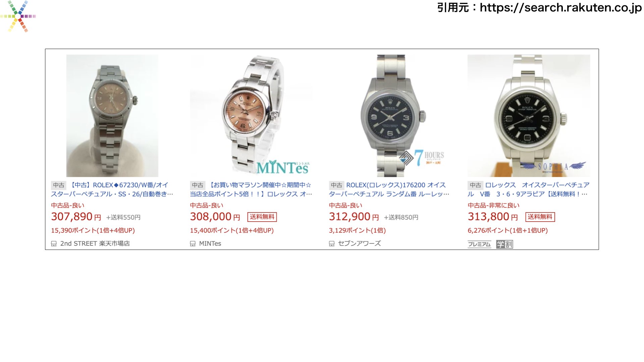Image resolution: width=644 pixels, height=362 pixels.
Task: Visit the MINTes shop link
Action: click(210, 244)
